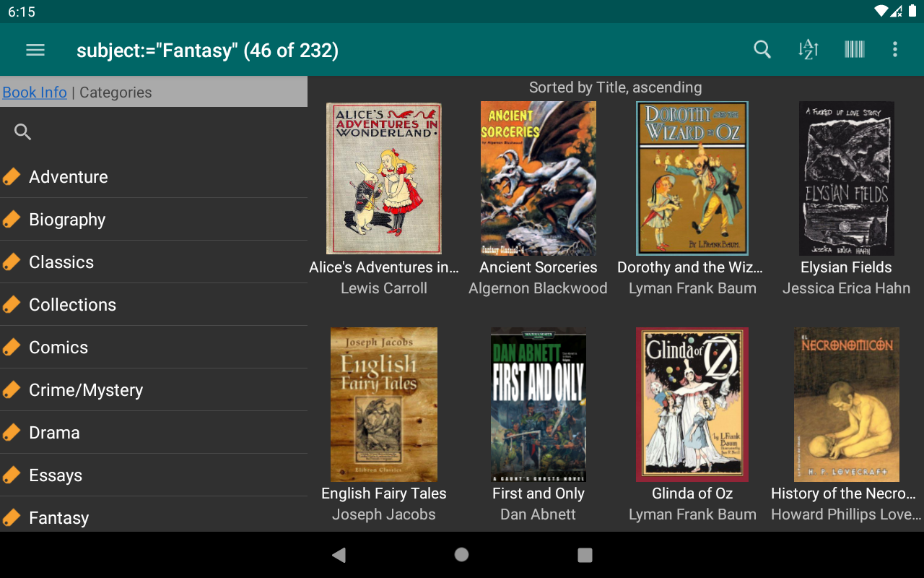Open the search function in the top bar
The height and width of the screenshot is (578, 924).
(762, 49)
